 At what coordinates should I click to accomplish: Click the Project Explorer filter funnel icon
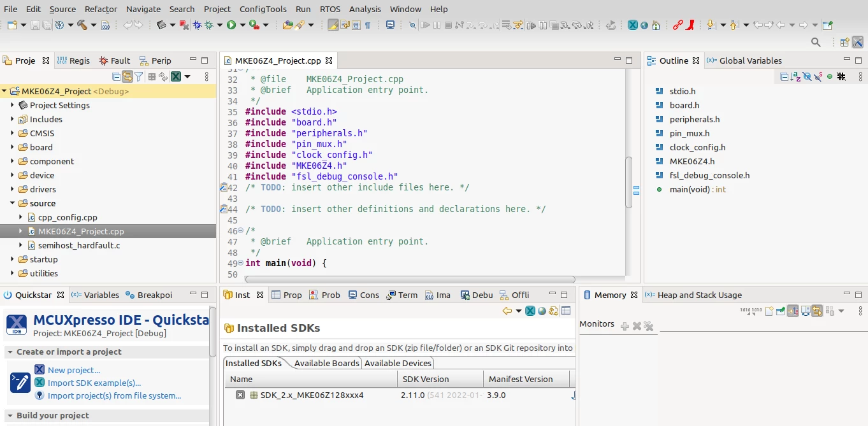[138, 76]
